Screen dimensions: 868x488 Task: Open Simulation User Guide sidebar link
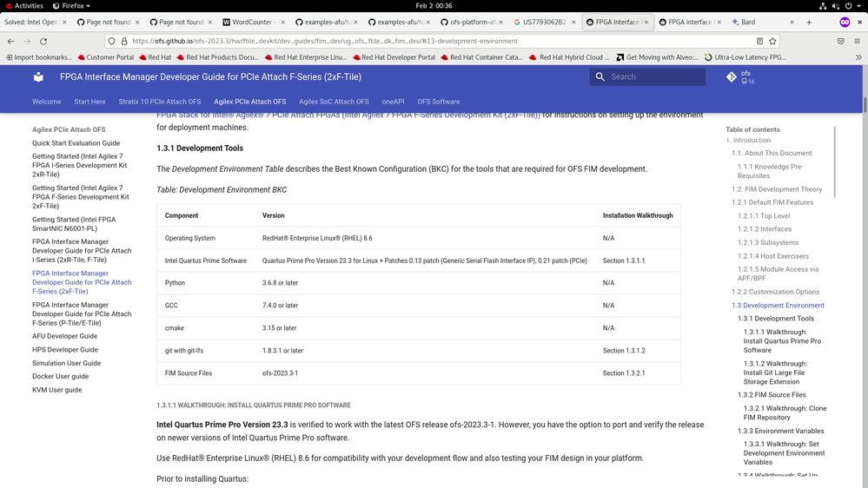tap(66, 364)
